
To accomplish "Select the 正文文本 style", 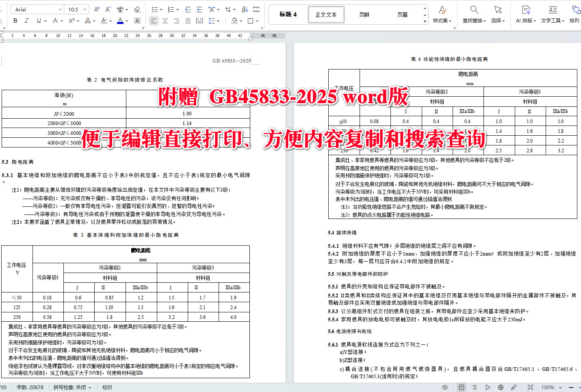I will [x=326, y=14].
